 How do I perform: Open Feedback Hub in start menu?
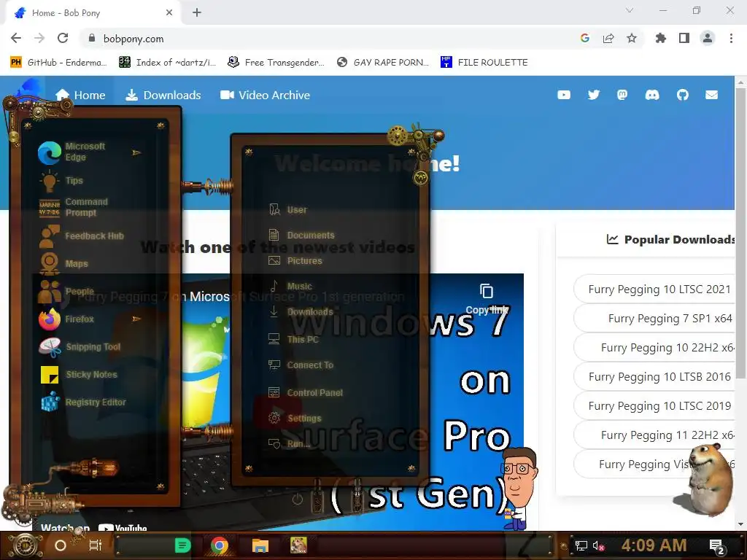pyautogui.click(x=81, y=236)
